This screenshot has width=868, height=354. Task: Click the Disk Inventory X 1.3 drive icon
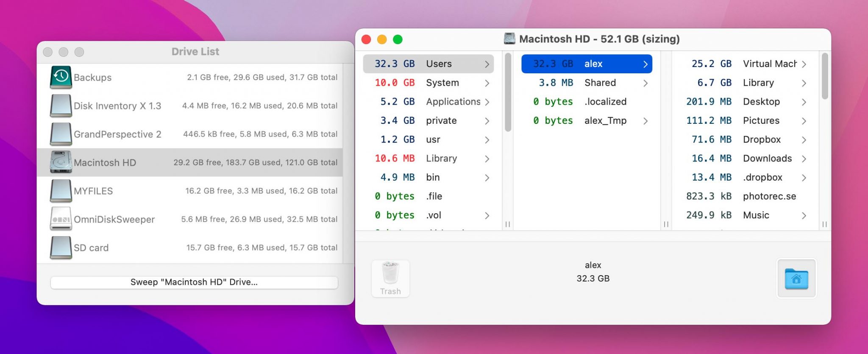click(x=61, y=106)
